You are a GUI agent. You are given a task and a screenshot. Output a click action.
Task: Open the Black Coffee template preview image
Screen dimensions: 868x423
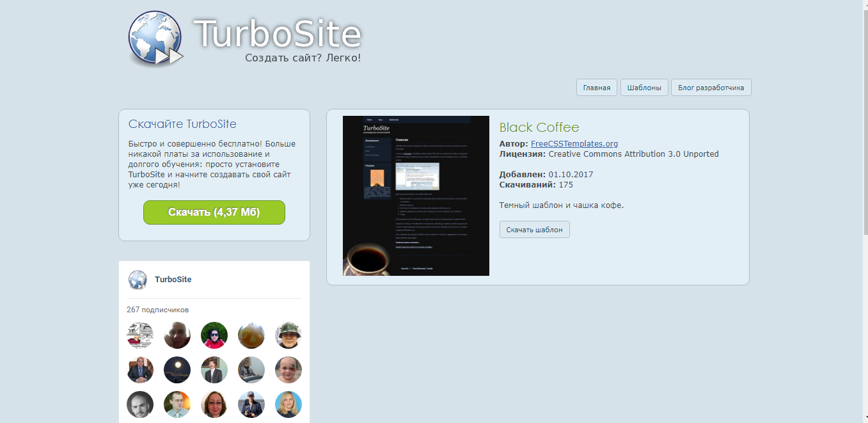coord(416,196)
